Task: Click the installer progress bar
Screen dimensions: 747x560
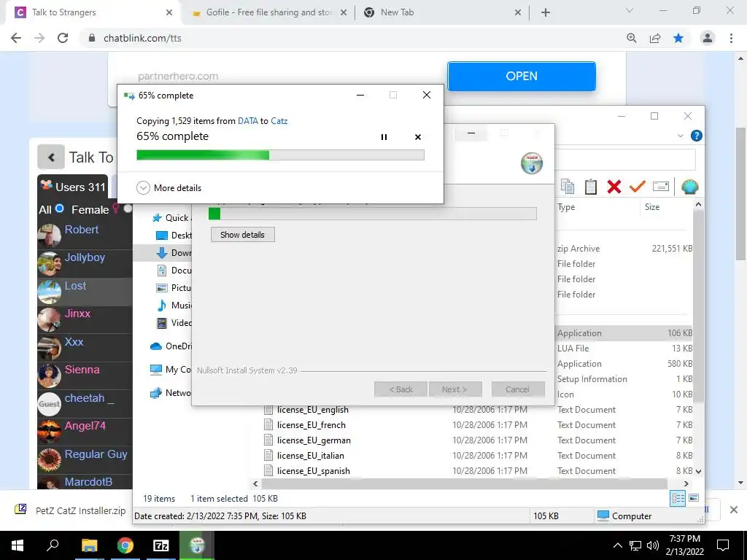Action: 373,214
